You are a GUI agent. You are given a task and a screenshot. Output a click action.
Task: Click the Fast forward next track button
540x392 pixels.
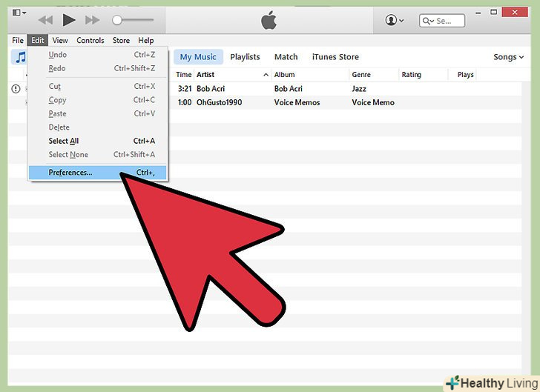click(x=92, y=20)
